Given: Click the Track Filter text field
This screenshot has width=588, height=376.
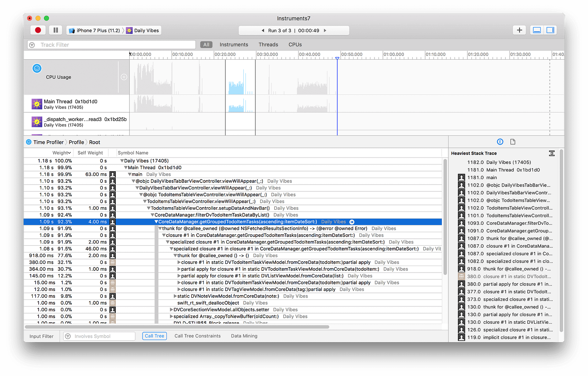Looking at the screenshot, I should click(112, 45).
